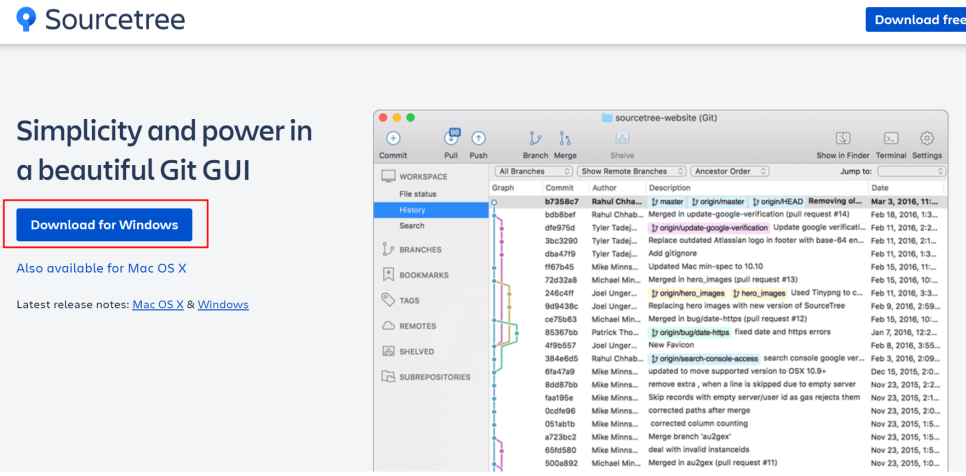The image size is (966, 476).
Task: Click the Shelve toolbar icon
Action: click(622, 139)
